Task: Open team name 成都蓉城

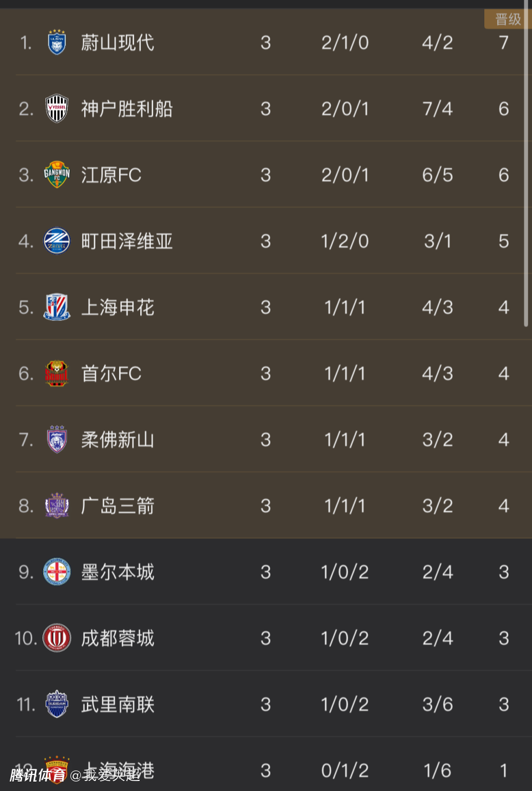Action: 117,638
